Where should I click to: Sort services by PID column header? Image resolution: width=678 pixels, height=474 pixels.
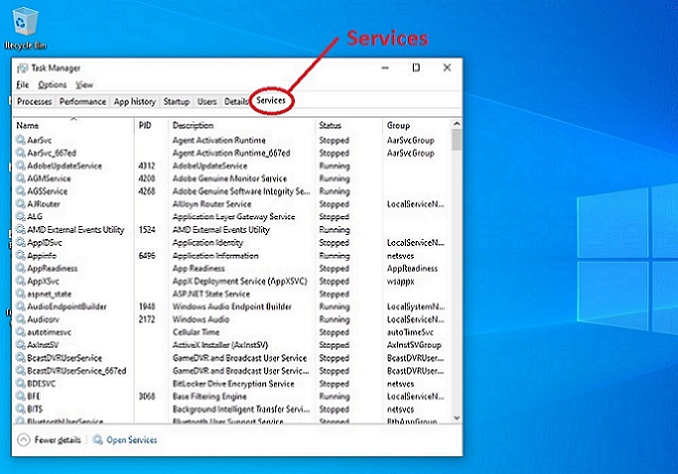click(x=145, y=126)
